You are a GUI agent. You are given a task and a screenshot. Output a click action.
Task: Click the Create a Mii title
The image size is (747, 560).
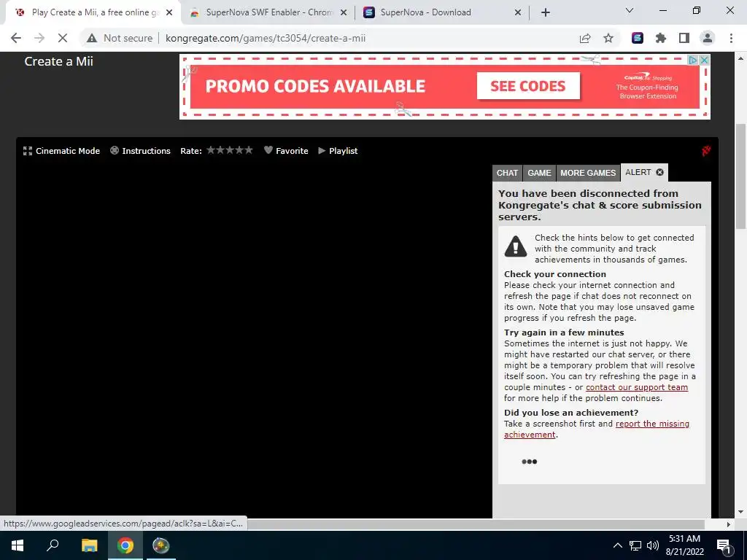tap(58, 61)
